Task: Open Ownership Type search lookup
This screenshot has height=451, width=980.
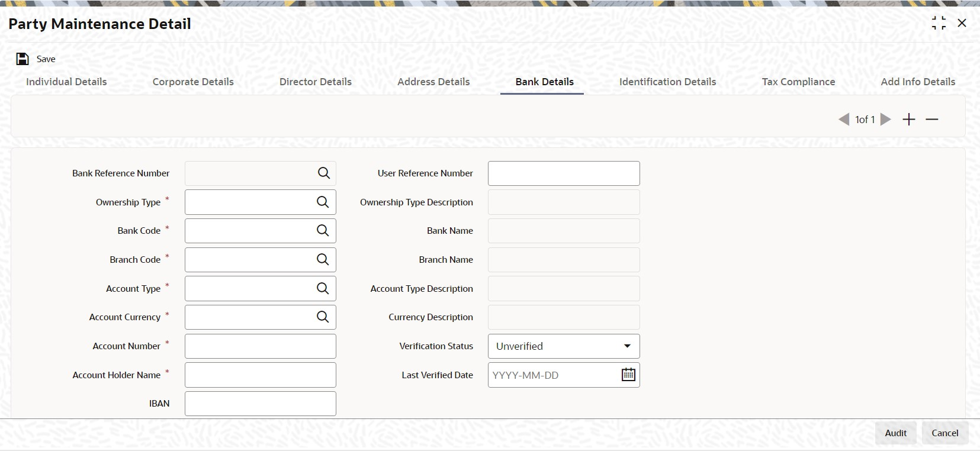Action: [323, 202]
